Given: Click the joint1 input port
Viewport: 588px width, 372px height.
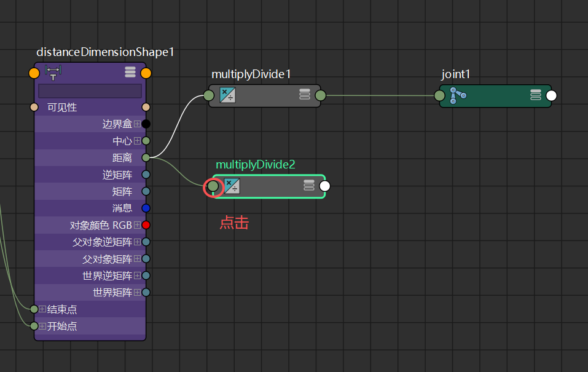Looking at the screenshot, I should click(439, 95).
